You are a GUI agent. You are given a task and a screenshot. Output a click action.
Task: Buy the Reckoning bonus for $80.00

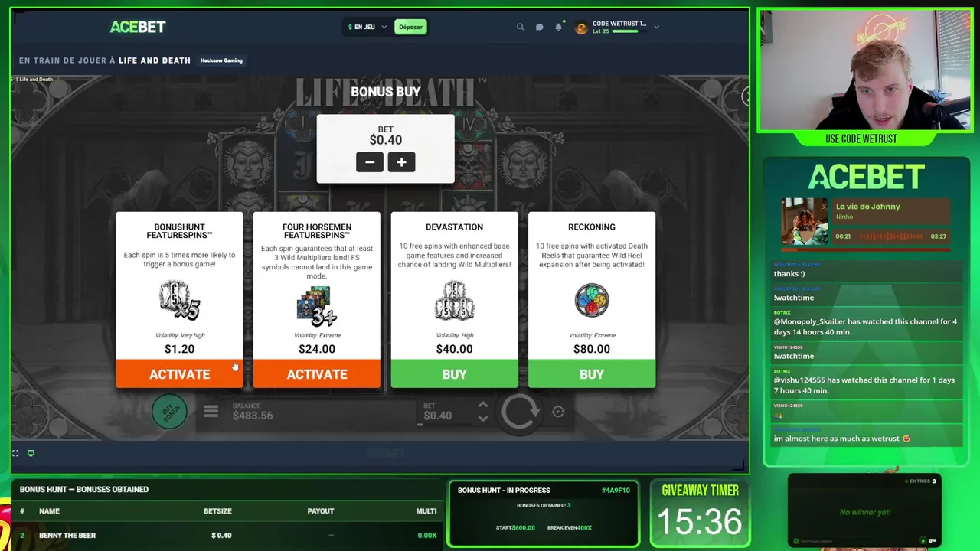point(592,374)
